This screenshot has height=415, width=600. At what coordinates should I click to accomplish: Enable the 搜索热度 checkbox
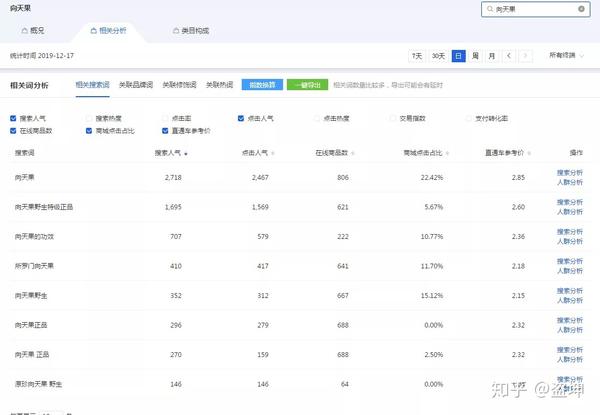pos(89,118)
